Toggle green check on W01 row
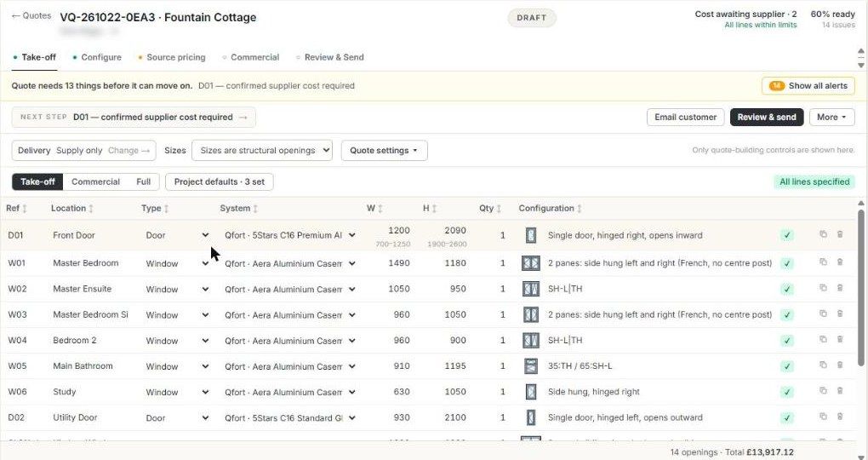This screenshot has height=460, width=868. (786, 263)
